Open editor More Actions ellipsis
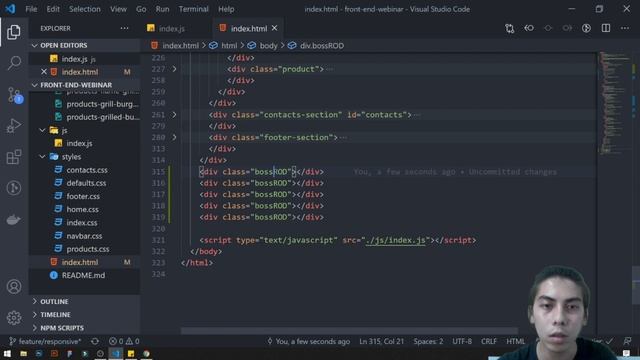Image resolution: width=640 pixels, height=360 pixels. click(x=625, y=28)
